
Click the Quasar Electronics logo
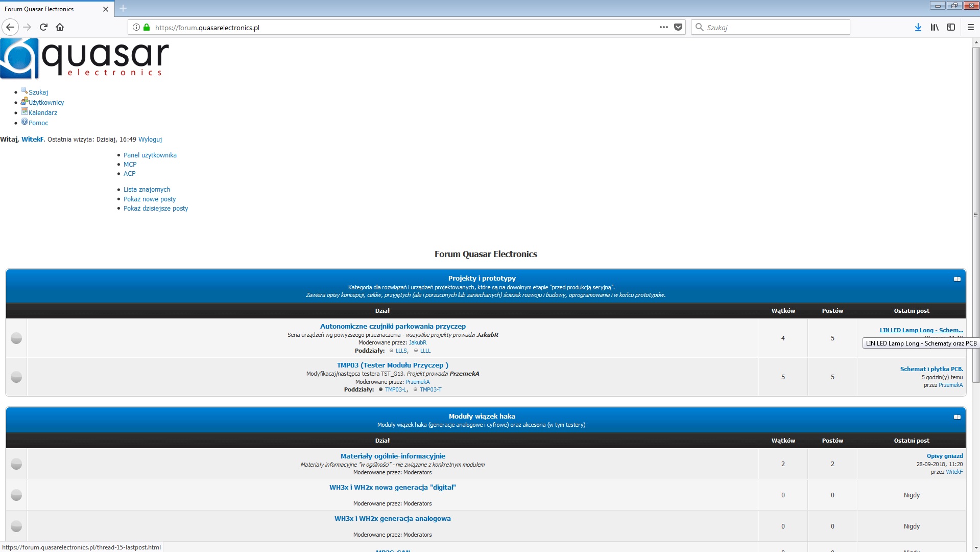[x=85, y=58]
